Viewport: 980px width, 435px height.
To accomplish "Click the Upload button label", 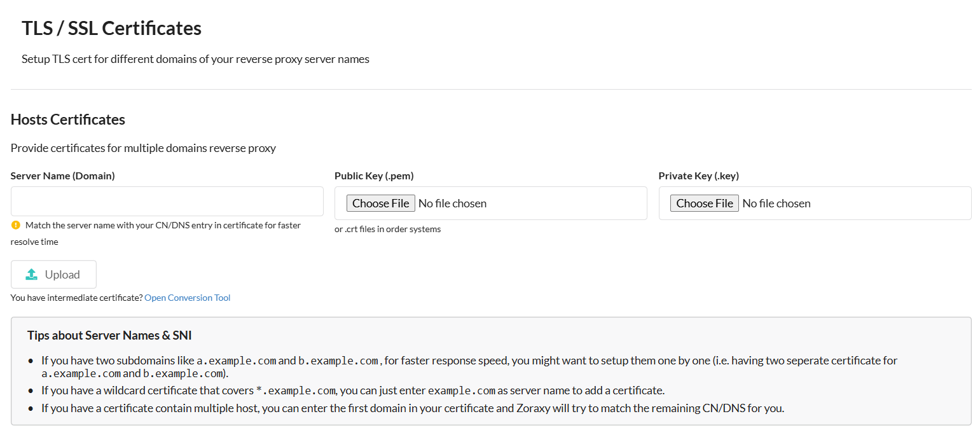I will coord(62,275).
